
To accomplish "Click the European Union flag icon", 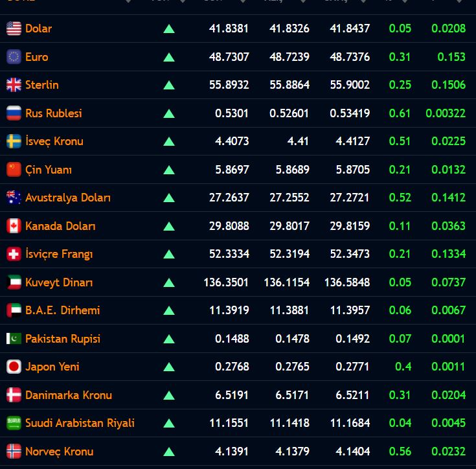I will tap(14, 57).
